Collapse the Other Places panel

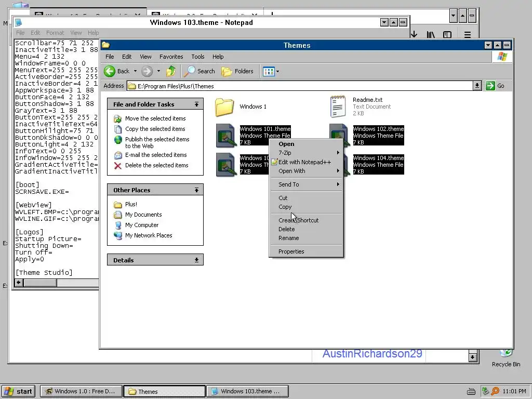196,190
